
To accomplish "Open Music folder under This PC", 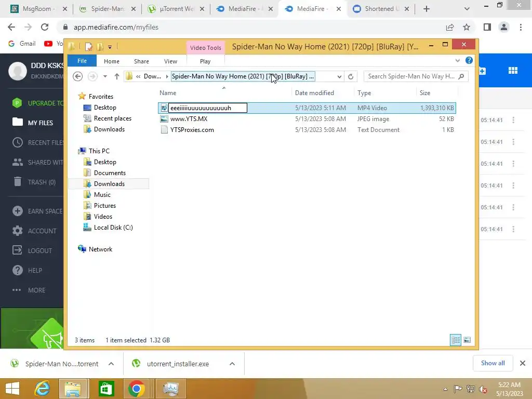I will 102,195.
